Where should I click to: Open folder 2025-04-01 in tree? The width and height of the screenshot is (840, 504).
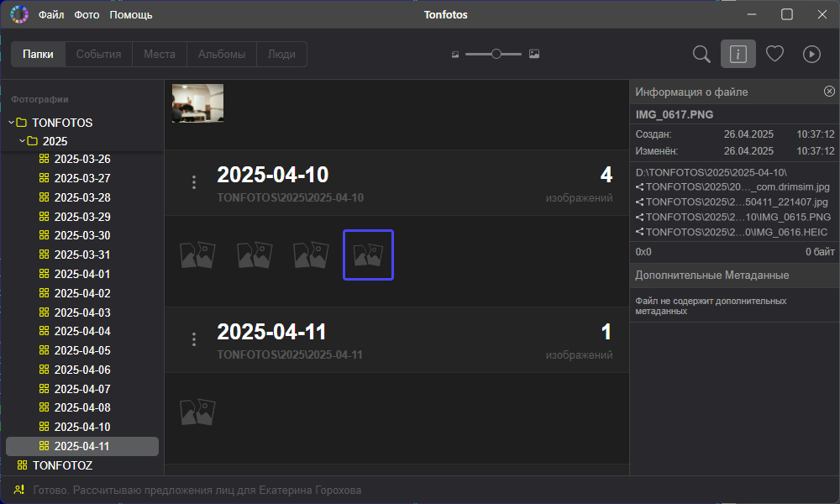(82, 274)
